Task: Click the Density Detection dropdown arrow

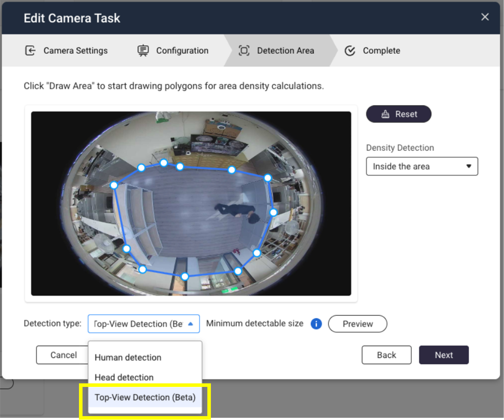Action: click(468, 166)
